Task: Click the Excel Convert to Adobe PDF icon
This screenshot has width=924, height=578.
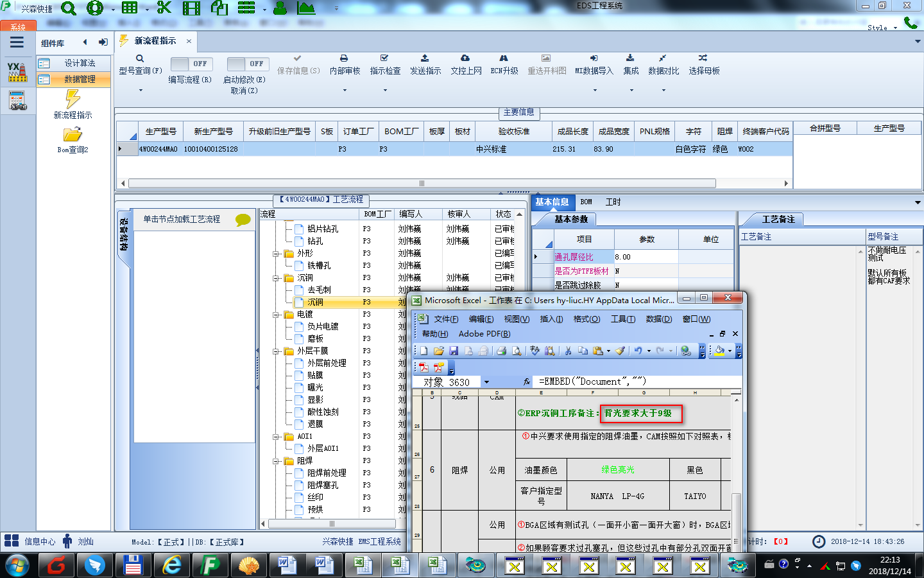Action: (424, 367)
